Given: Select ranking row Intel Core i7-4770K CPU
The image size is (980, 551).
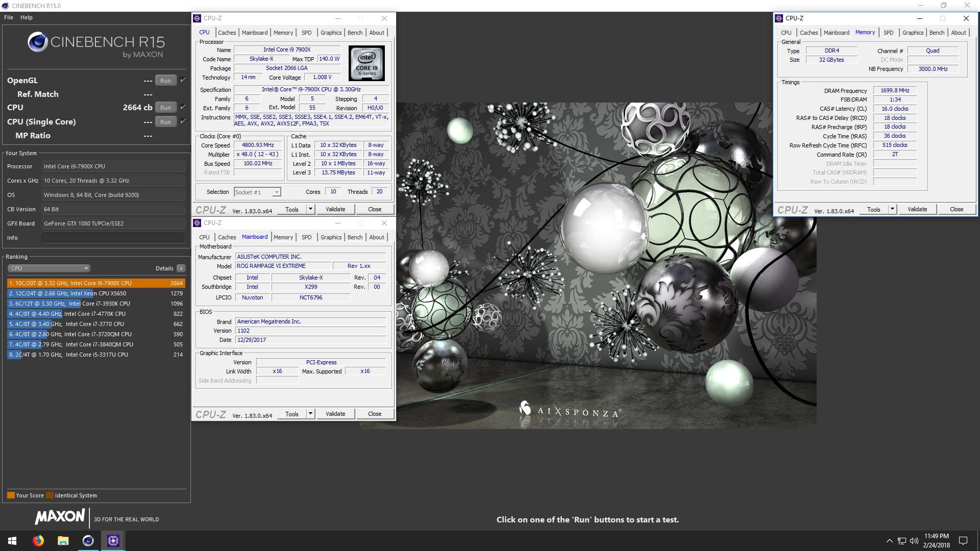Looking at the screenshot, I should 96,314.
